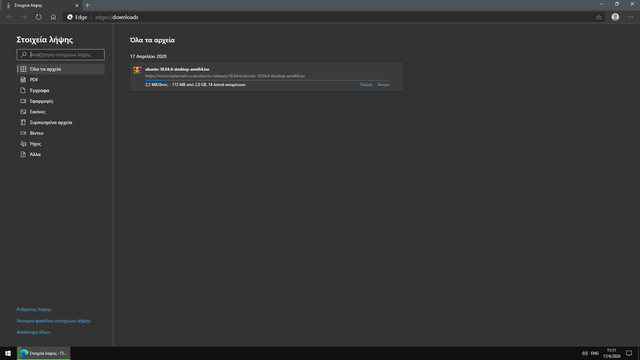Click the ubuntu ISO download source URL
640x360 pixels.
pos(225,76)
